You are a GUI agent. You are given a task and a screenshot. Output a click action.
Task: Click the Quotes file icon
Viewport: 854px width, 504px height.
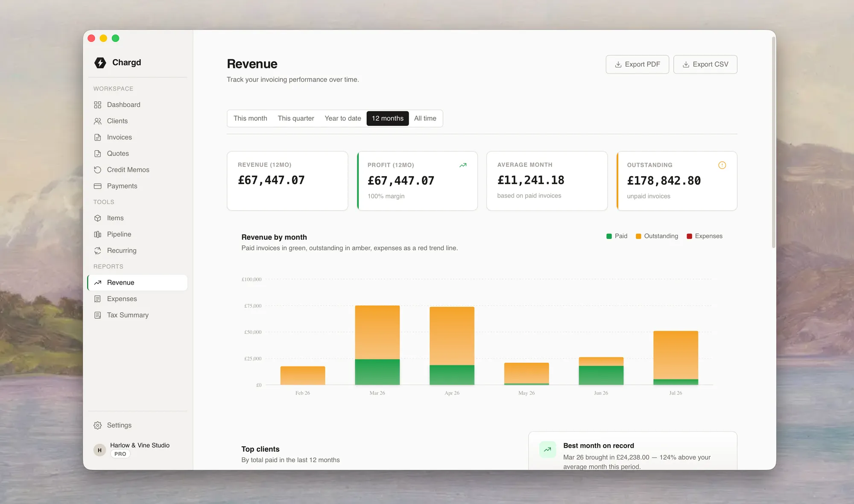tap(98, 154)
